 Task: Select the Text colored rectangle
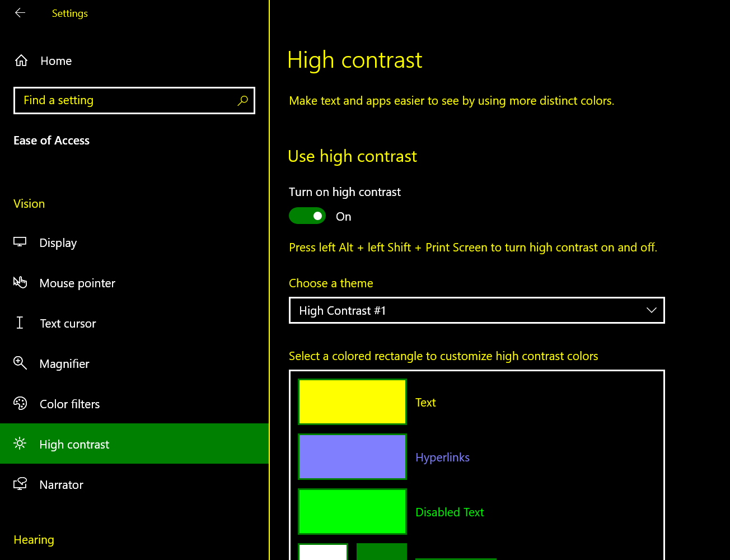pyautogui.click(x=352, y=402)
